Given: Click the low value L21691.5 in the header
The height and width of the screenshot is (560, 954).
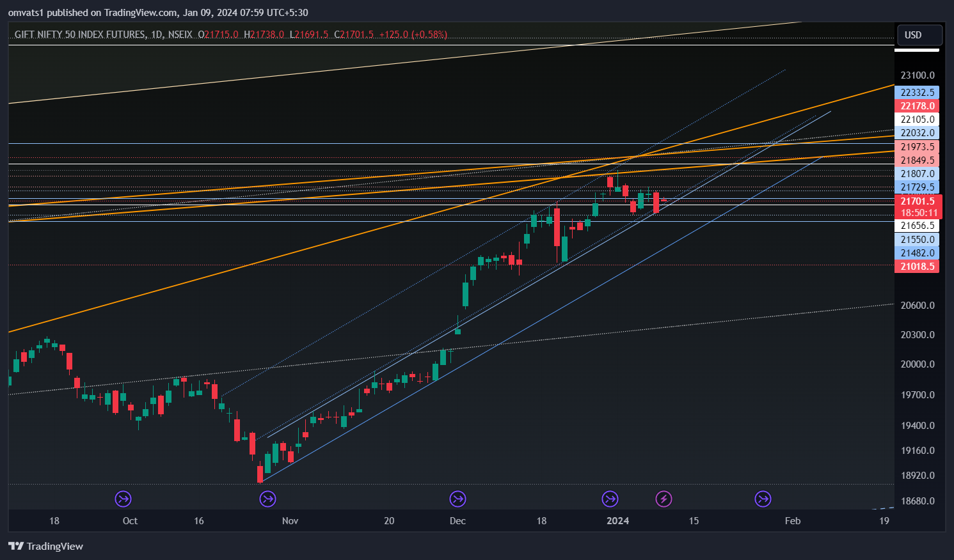Looking at the screenshot, I should (x=309, y=35).
